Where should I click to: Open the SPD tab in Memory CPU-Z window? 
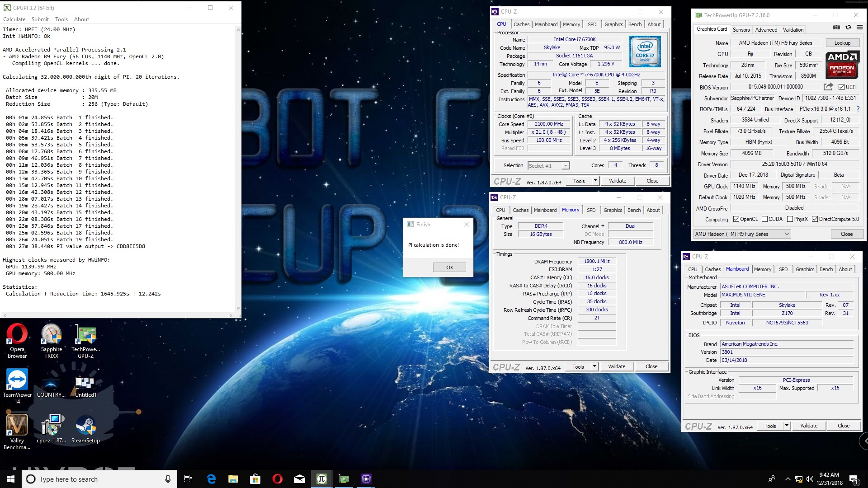coord(591,210)
